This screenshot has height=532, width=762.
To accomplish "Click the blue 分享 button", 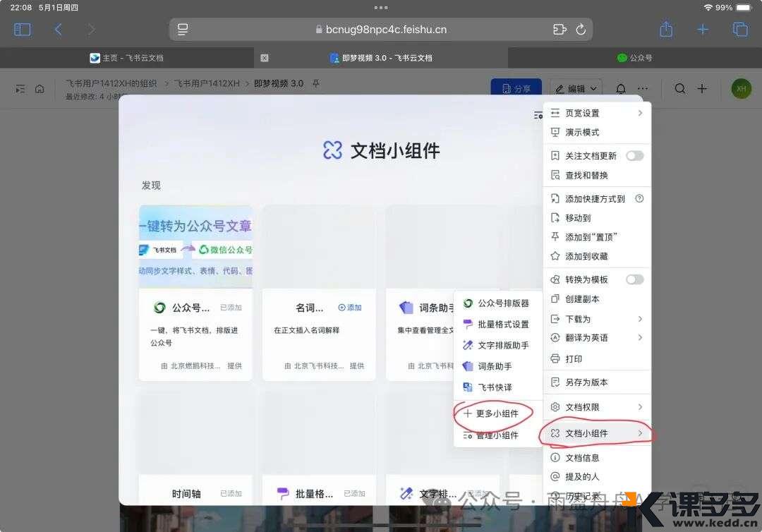I will (516, 89).
